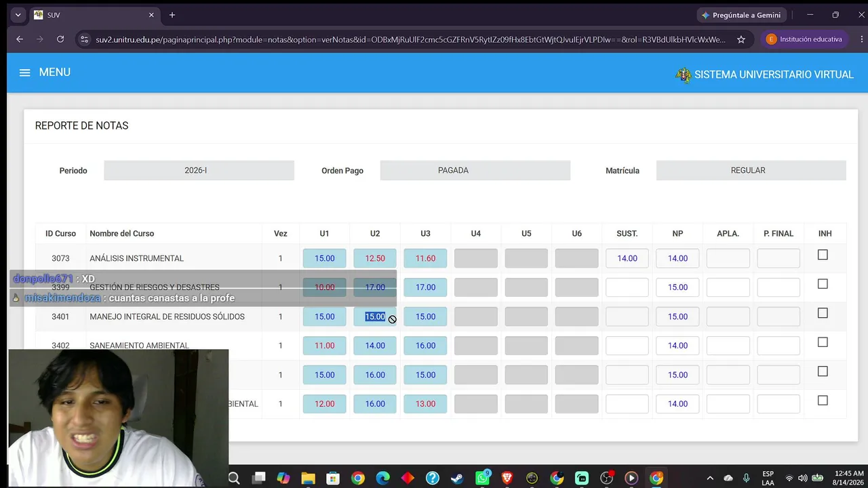
Task: Open clock showing 12:45 AM
Action: pyautogui.click(x=848, y=479)
